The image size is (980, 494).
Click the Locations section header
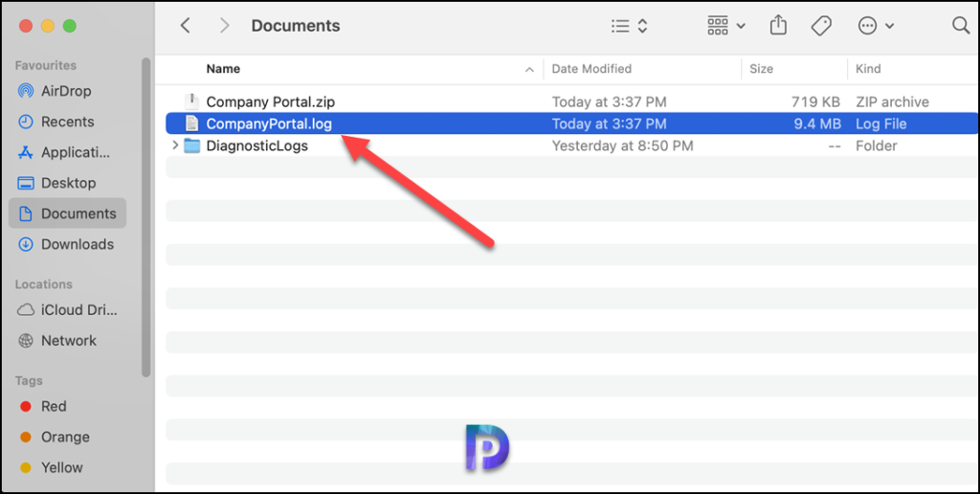[x=44, y=284]
